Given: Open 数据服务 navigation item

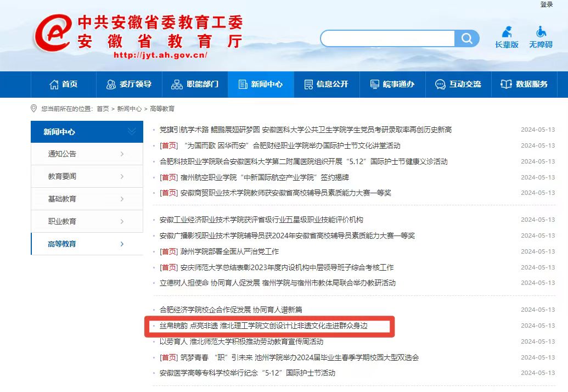Looking at the screenshot, I should 524,84.
